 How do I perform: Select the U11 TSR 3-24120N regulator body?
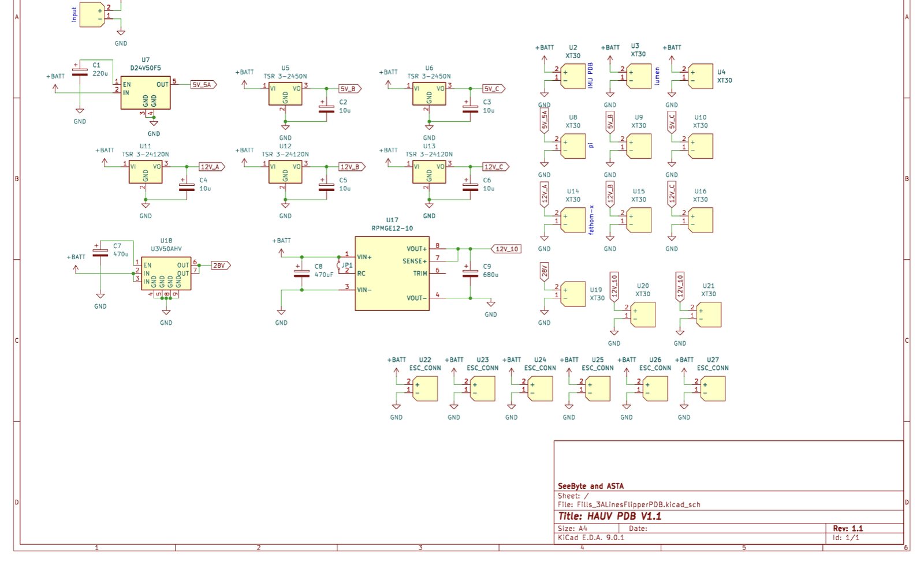[x=146, y=173]
